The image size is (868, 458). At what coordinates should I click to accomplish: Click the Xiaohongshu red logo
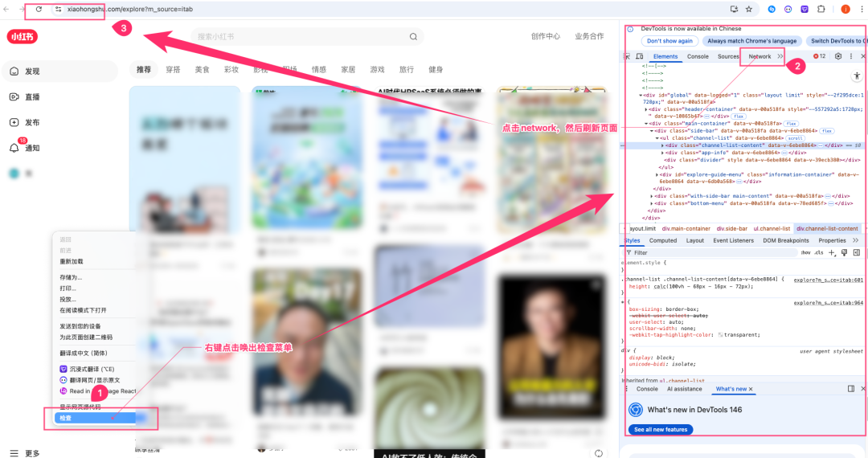(x=22, y=36)
